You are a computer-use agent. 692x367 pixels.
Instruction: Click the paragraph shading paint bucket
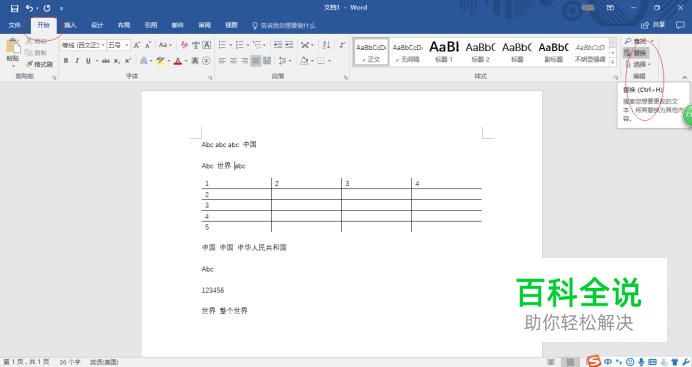[x=304, y=61]
